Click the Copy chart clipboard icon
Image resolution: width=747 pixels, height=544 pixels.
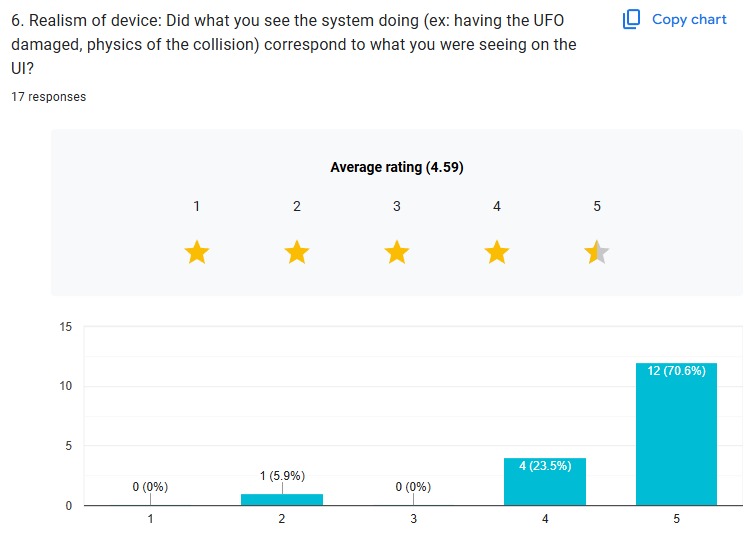631,19
